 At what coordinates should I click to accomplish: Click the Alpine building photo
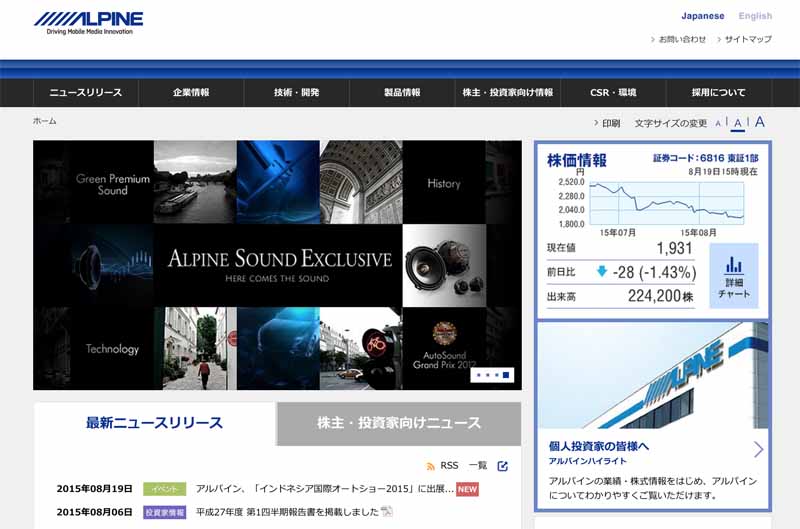[653, 375]
